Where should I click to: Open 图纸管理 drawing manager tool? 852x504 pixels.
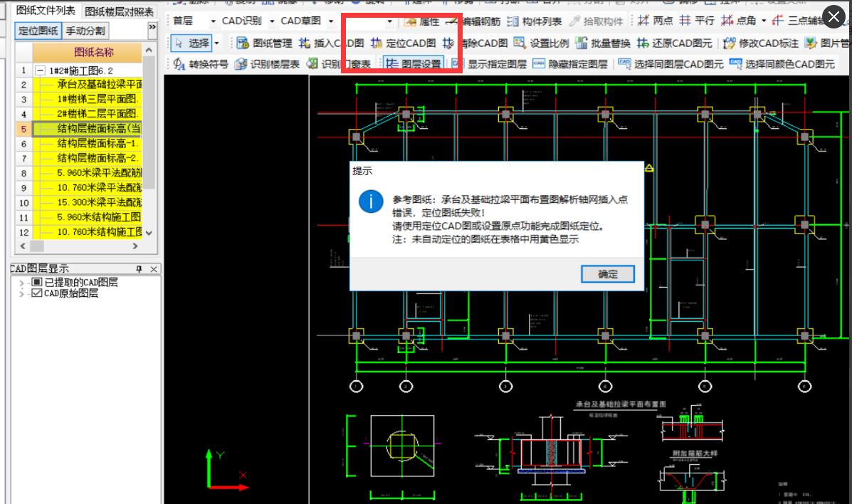[265, 43]
